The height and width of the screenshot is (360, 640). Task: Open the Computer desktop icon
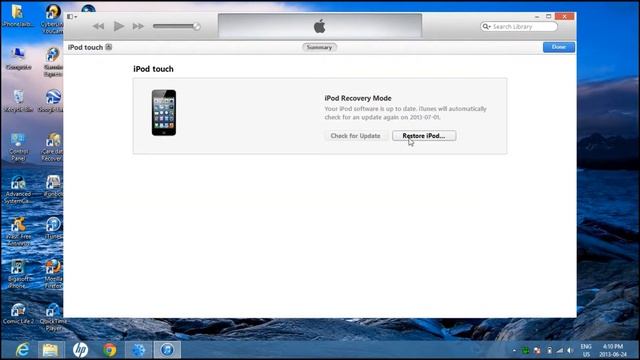click(18, 58)
